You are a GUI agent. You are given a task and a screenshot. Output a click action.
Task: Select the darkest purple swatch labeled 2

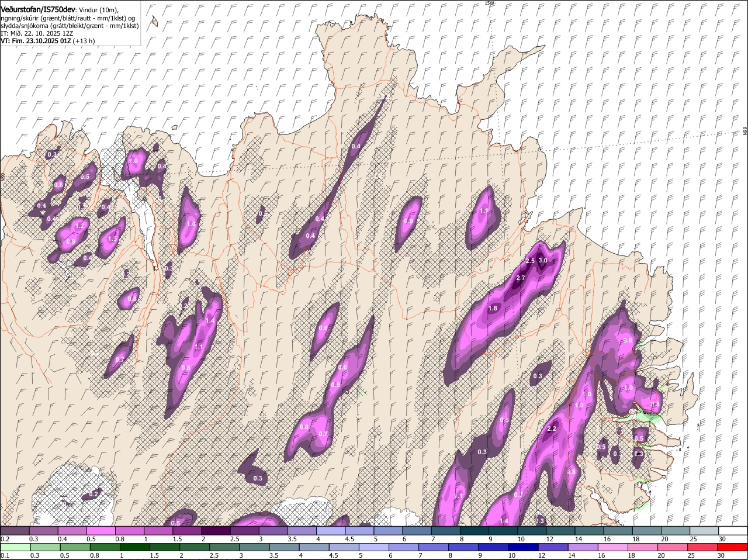pyautogui.click(x=216, y=530)
